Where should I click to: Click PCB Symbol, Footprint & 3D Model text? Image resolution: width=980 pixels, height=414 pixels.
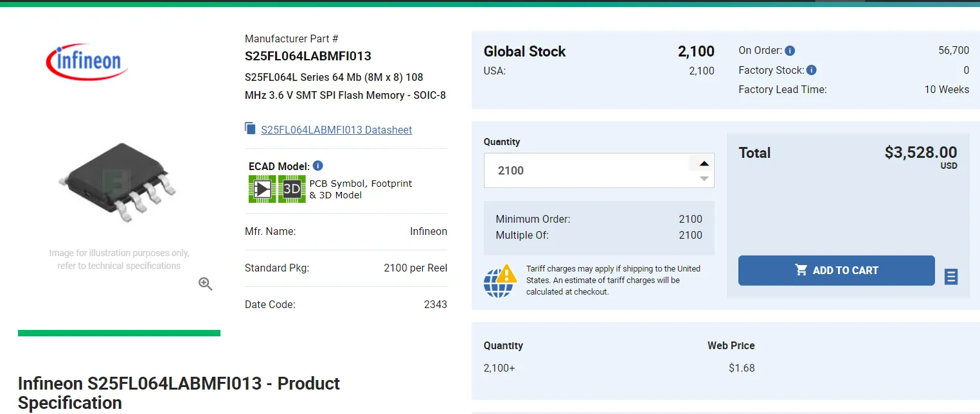(x=361, y=189)
